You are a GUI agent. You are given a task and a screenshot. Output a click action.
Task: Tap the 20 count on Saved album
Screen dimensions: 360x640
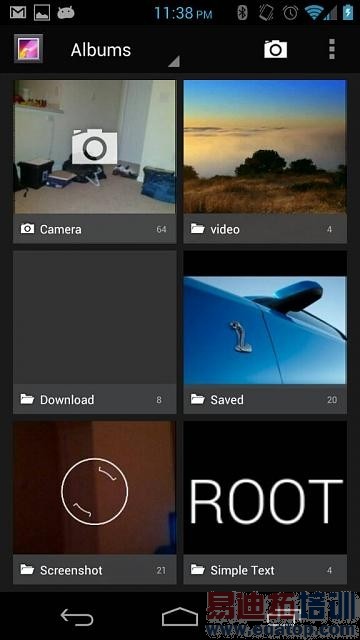[x=332, y=400]
